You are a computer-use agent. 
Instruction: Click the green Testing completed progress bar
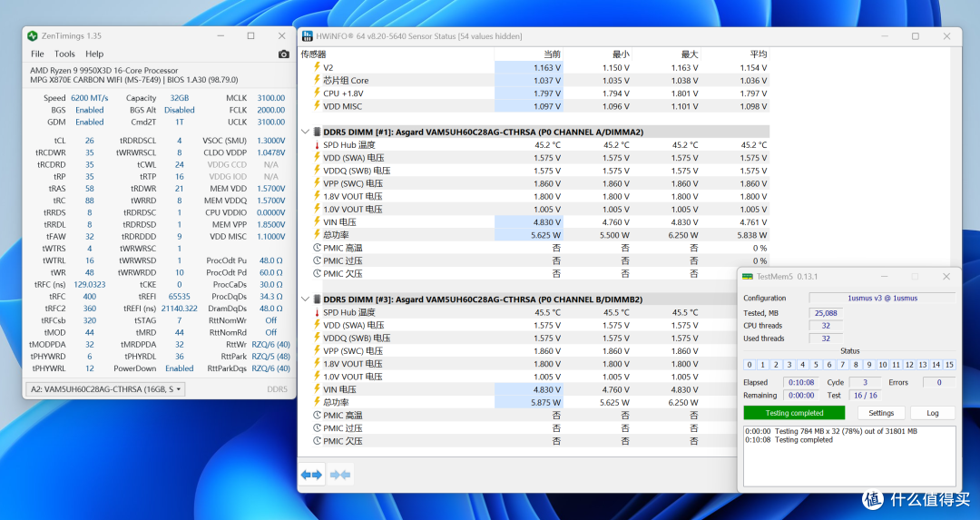tap(794, 413)
